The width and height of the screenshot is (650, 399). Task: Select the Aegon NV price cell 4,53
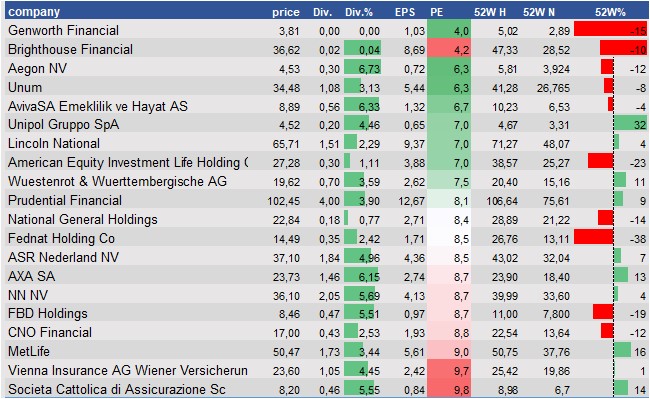point(289,69)
